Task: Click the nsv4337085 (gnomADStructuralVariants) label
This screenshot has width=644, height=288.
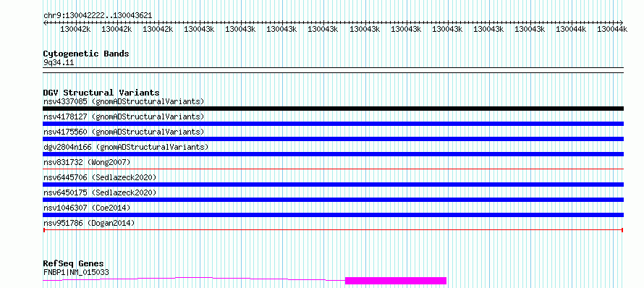Action: [x=124, y=101]
